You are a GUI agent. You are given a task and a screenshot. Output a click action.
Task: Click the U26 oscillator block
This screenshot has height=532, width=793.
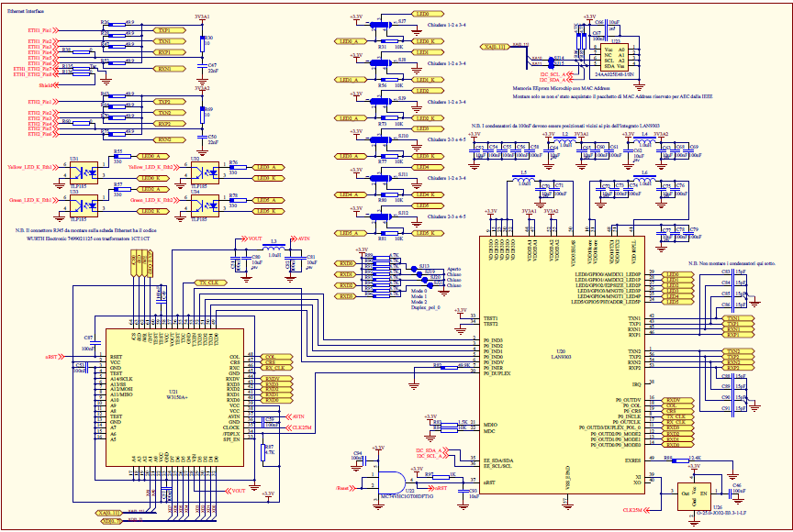click(x=695, y=495)
